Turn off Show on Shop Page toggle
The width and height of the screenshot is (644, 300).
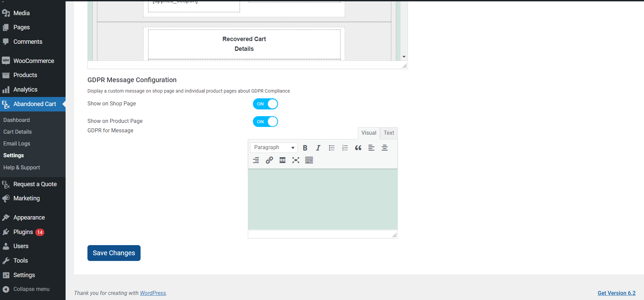265,104
